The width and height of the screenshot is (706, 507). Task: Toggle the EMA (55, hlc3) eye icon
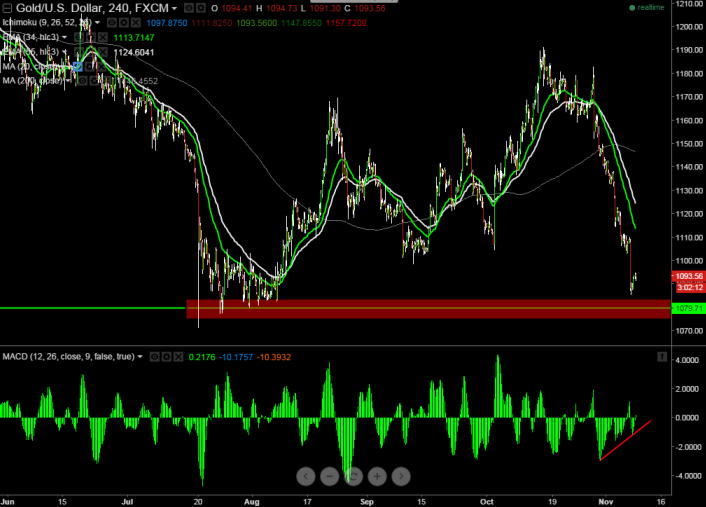78,52
